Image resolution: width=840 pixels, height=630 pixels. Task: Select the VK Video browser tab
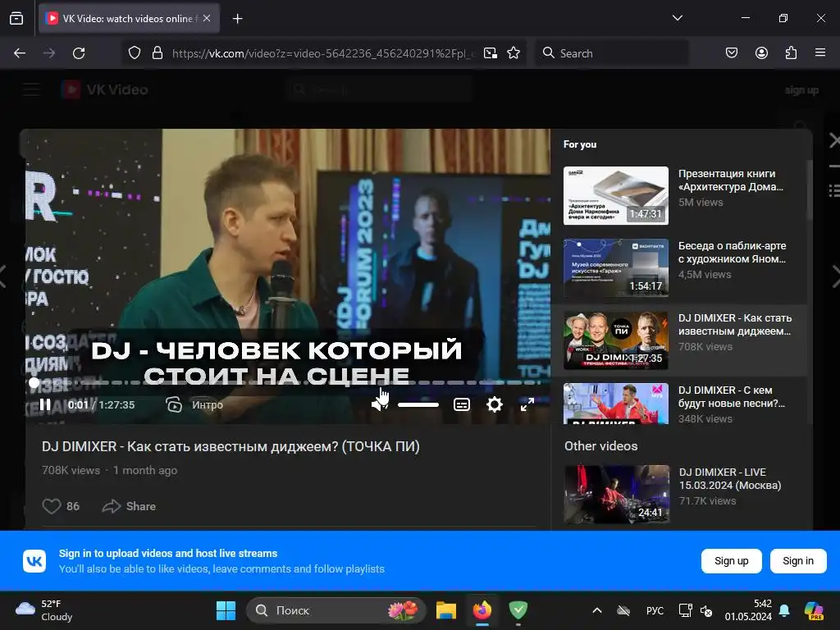[x=129, y=18]
